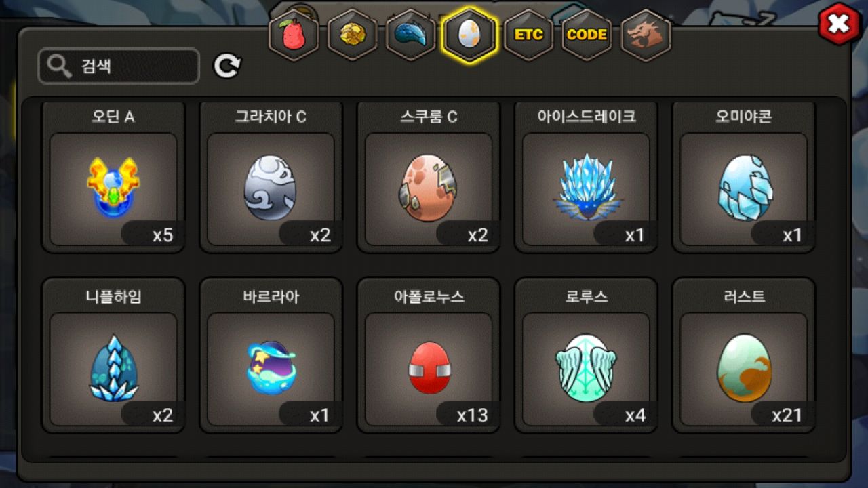Select the 오미야콘 ice egg
The width and height of the screenshot is (868, 488).
pos(744,178)
